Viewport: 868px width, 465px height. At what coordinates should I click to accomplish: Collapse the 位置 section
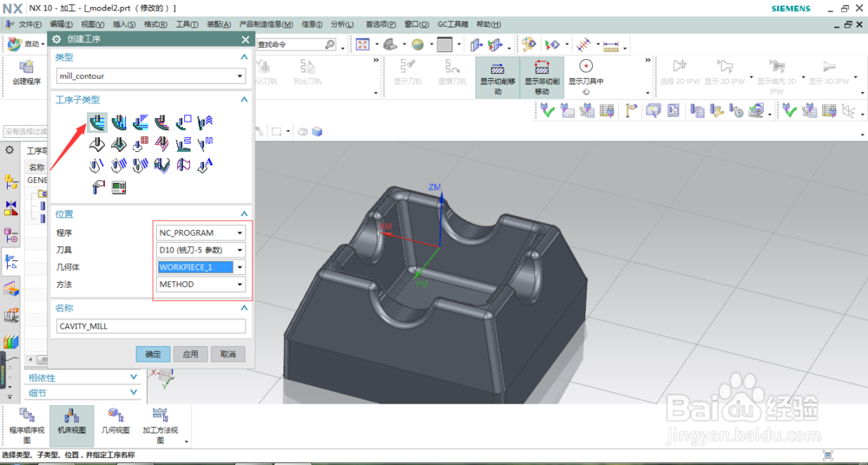[244, 213]
